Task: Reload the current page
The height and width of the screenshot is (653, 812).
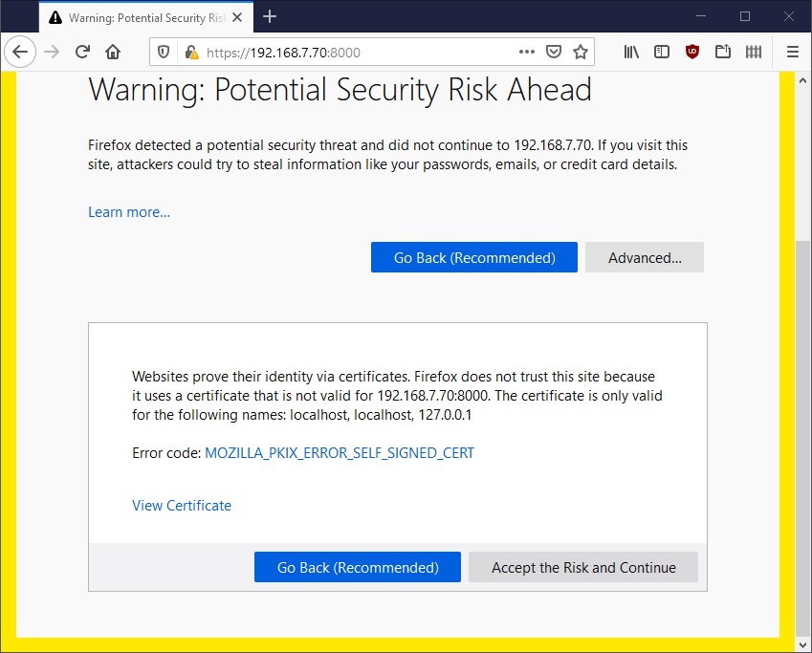Action: coord(82,52)
